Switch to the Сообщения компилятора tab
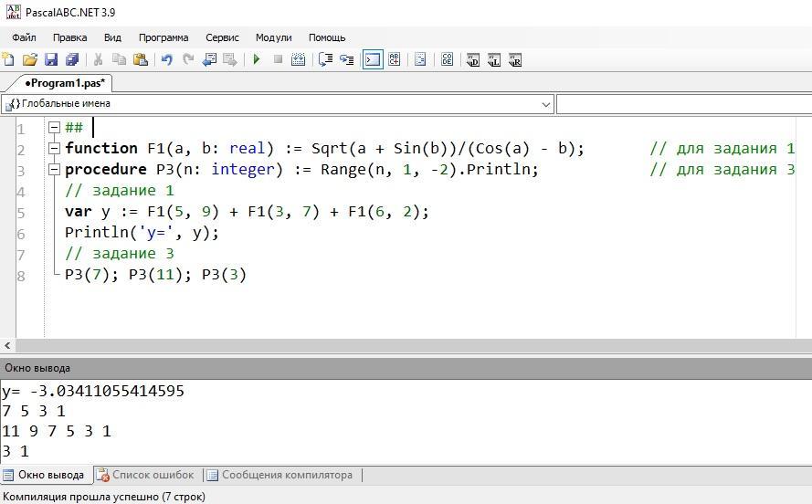This screenshot has width=812, height=504. click(280, 475)
